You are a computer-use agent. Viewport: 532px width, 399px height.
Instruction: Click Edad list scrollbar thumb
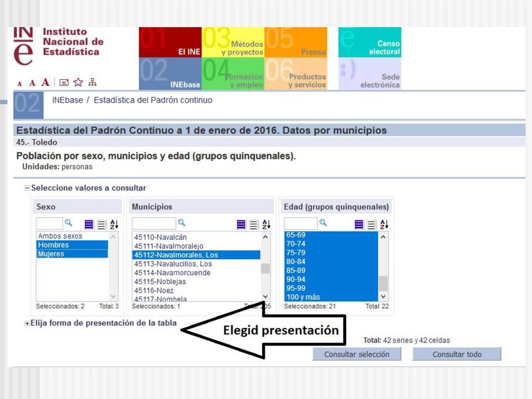point(383,283)
